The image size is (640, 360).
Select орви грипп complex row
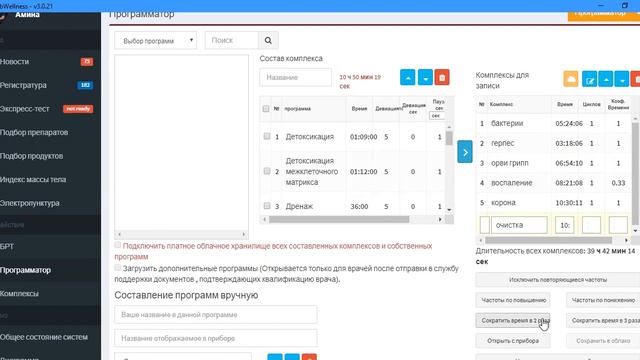(554, 163)
